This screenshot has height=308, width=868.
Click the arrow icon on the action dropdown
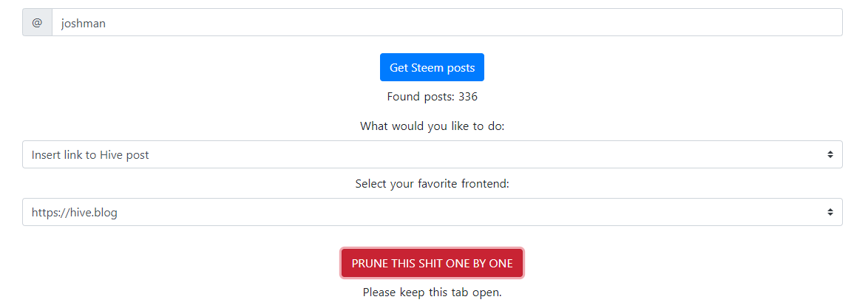coord(830,155)
